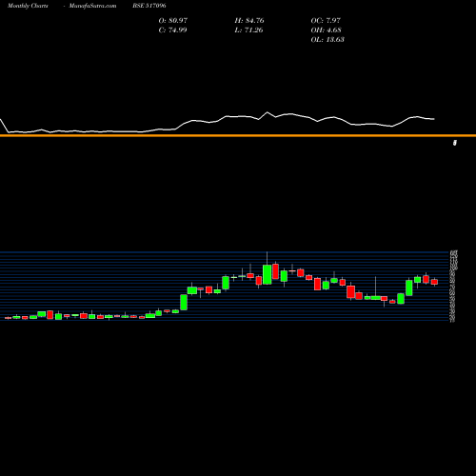Click the 'OH: 4.68' value
Viewport: 476px width, 476px height.
[x=326, y=30]
